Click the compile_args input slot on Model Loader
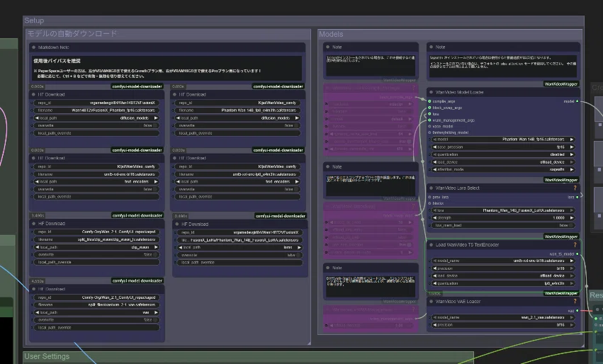This screenshot has height=364, width=603. 429,101
